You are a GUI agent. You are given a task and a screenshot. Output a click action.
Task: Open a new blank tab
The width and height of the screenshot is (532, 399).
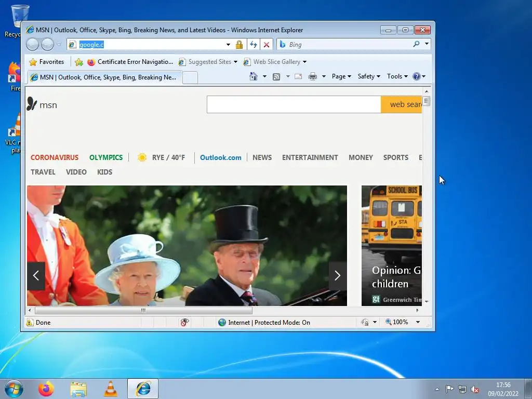coord(190,78)
